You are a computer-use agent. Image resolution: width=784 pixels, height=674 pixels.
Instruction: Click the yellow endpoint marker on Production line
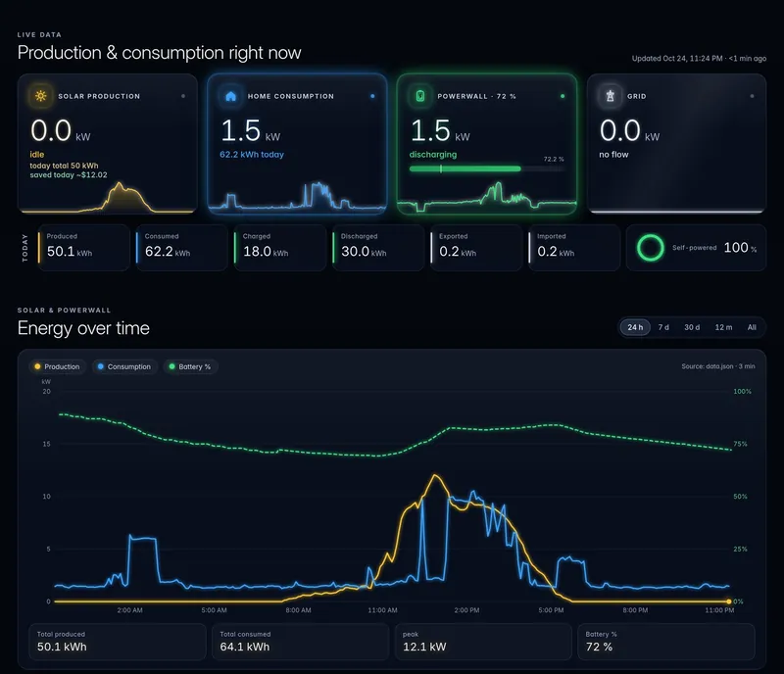(x=729, y=602)
